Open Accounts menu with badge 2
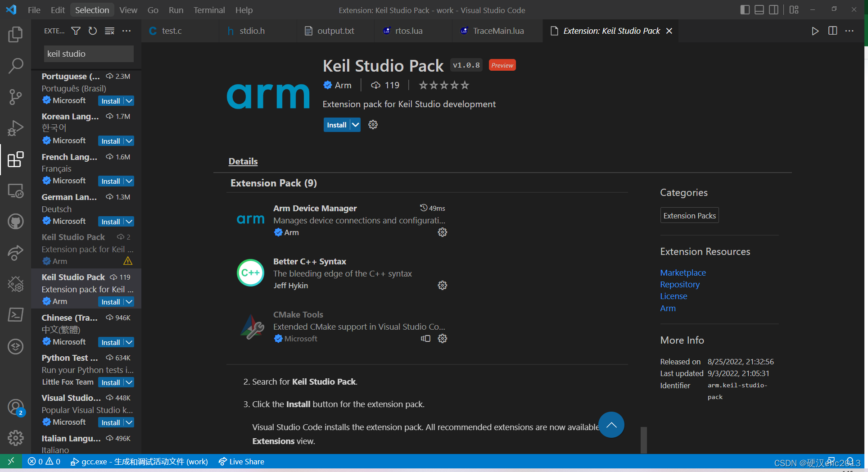 (x=15, y=408)
